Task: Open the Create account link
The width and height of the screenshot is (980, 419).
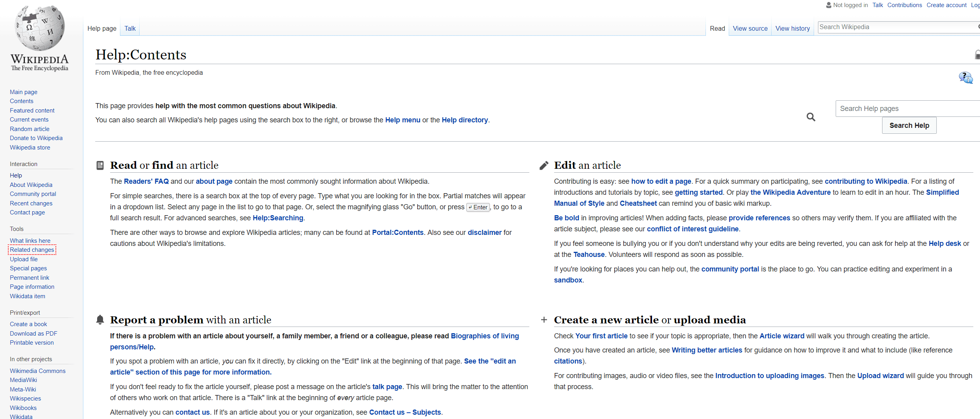Action: pyautogui.click(x=946, y=5)
